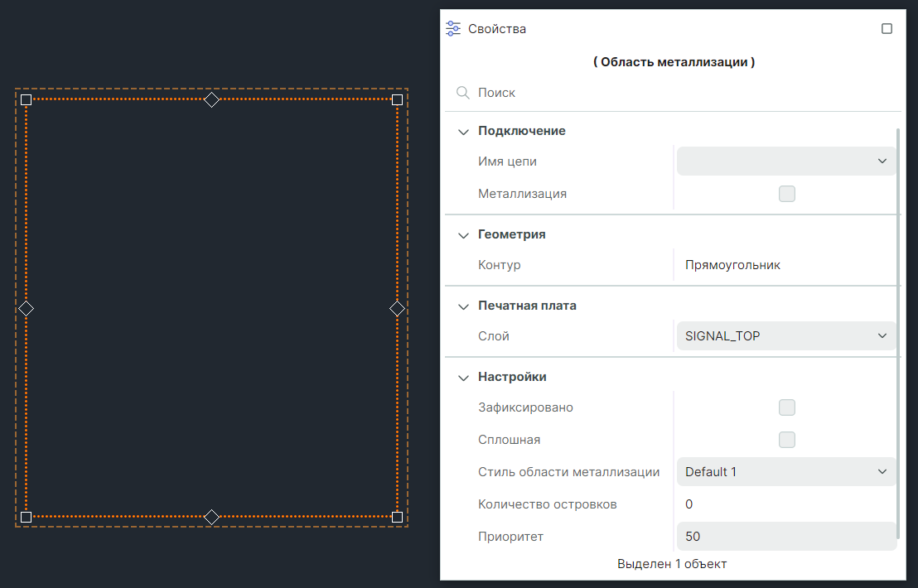Collapse the Геометрия section

click(x=463, y=234)
